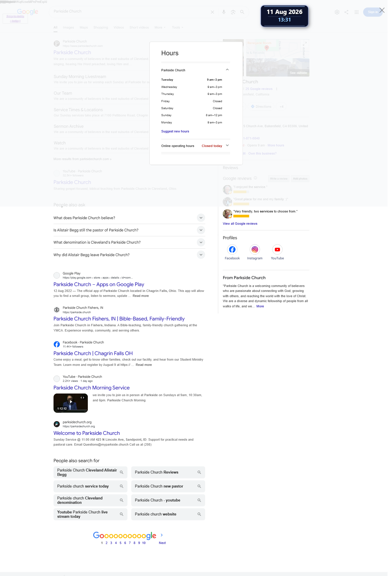
Task: Go to results page 10
Action: tap(144, 543)
